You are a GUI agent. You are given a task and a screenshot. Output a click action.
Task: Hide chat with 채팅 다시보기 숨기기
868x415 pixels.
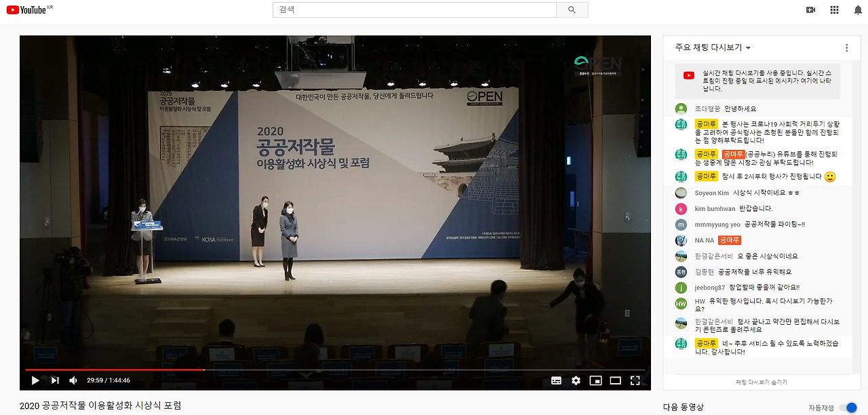(762, 382)
